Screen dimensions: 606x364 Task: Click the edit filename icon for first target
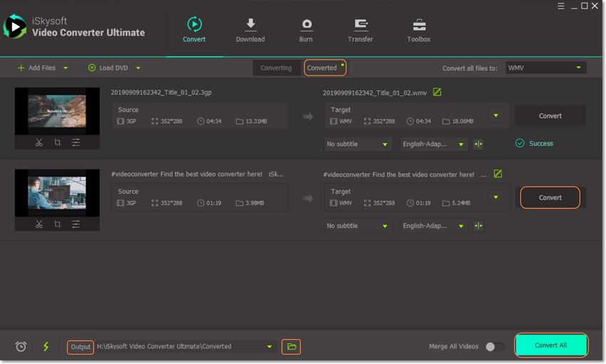click(437, 93)
